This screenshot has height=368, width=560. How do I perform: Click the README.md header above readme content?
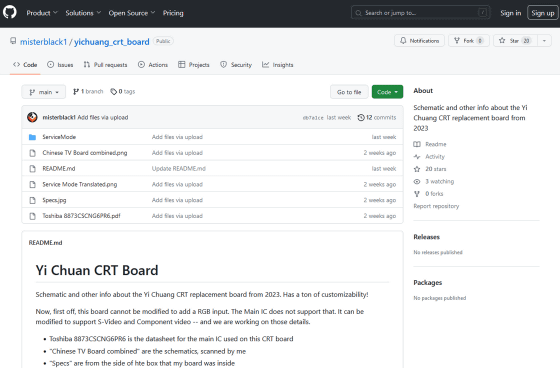click(x=45, y=242)
